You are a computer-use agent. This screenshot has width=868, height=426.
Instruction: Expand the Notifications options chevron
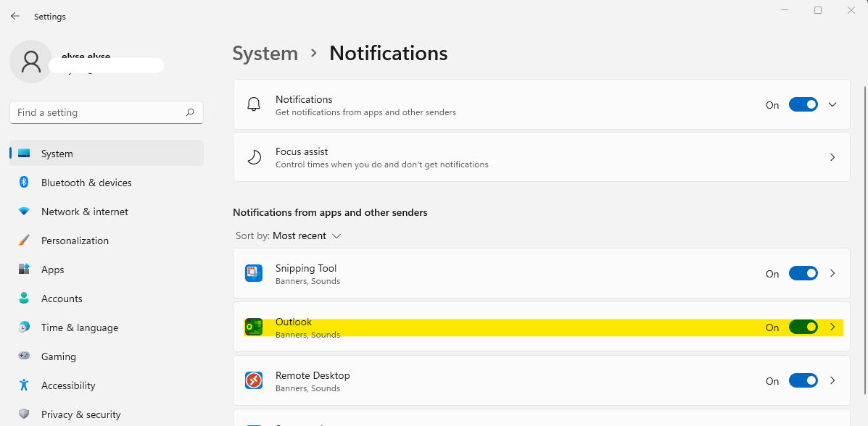832,104
